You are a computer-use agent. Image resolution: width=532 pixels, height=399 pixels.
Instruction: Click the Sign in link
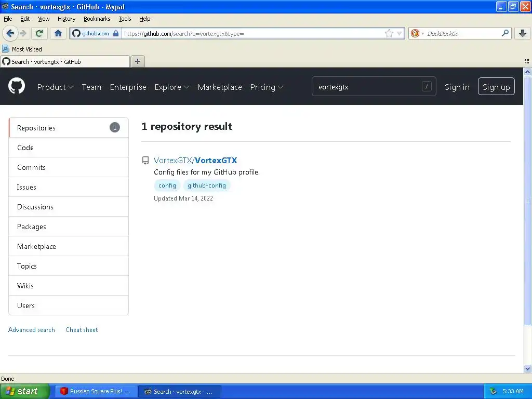(x=457, y=87)
